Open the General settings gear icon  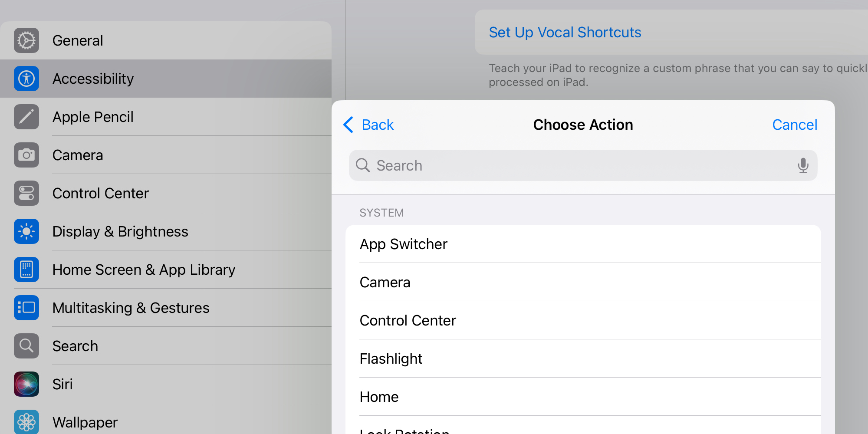click(x=26, y=40)
